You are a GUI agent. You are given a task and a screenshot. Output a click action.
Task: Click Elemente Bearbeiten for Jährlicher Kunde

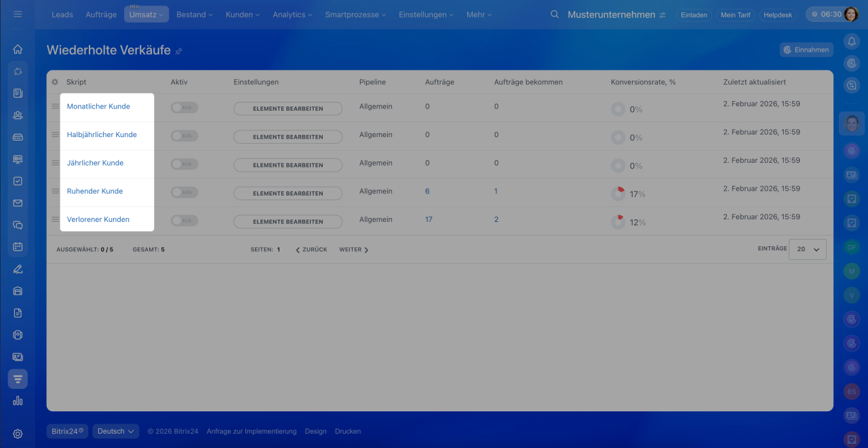[288, 165]
